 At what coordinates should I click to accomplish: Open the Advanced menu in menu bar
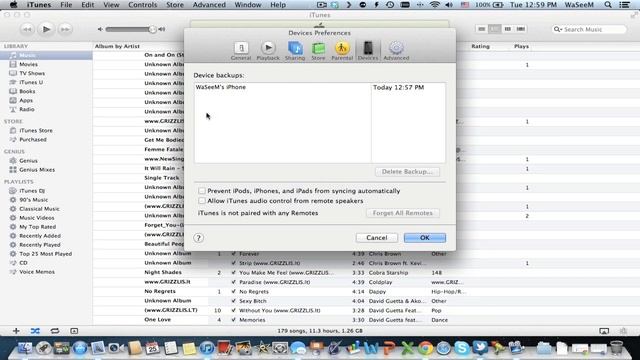[x=209, y=5]
